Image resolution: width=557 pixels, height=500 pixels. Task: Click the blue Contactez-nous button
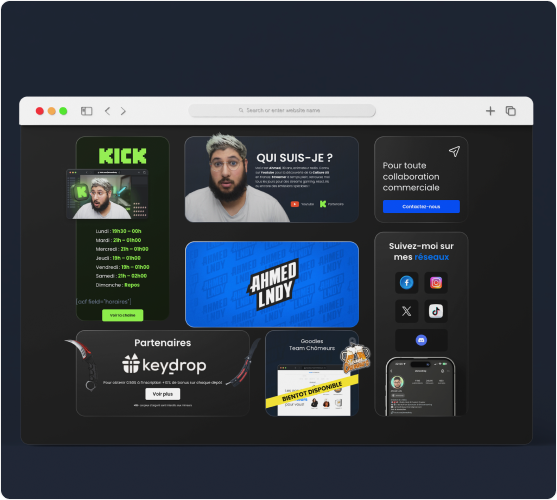click(x=421, y=206)
